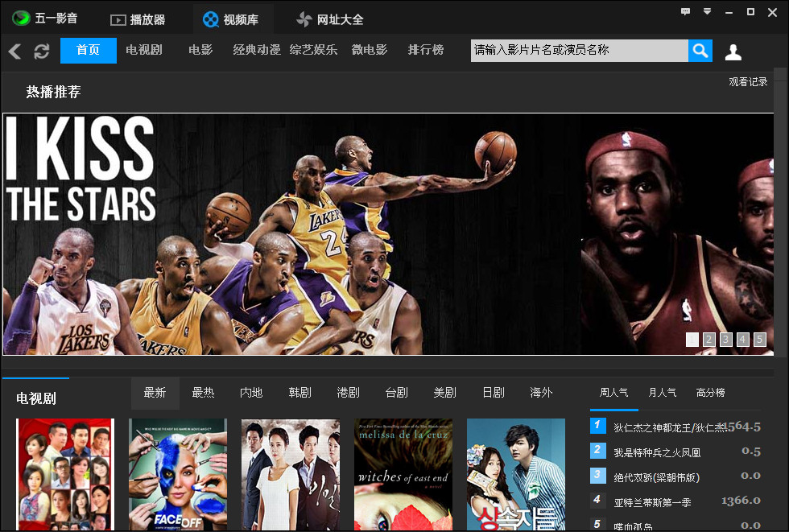Click the 热播推荐 section heading
Image resolution: width=789 pixels, height=532 pixels.
tap(53, 92)
